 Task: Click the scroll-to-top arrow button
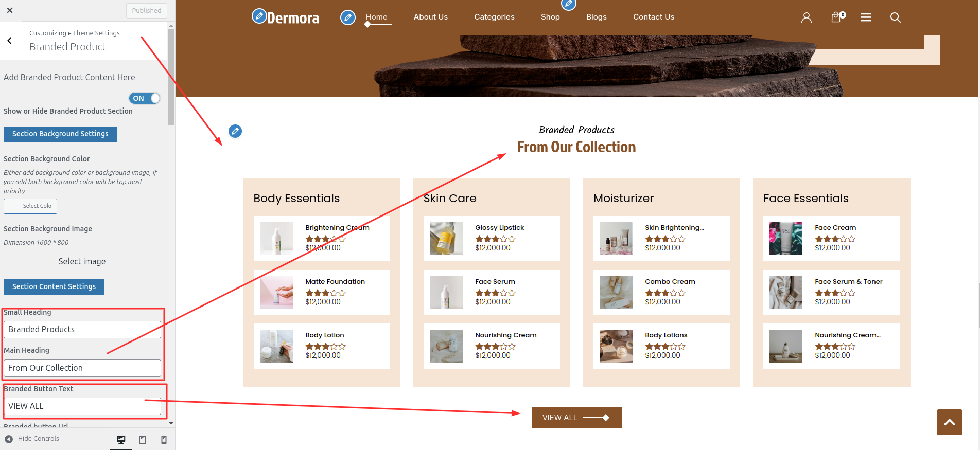949,422
